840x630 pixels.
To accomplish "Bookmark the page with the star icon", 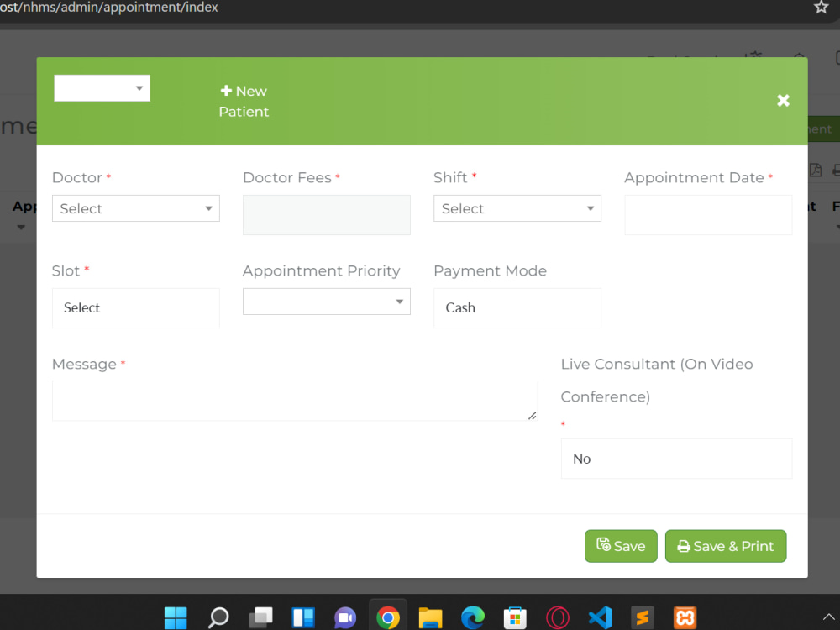I will (821, 7).
